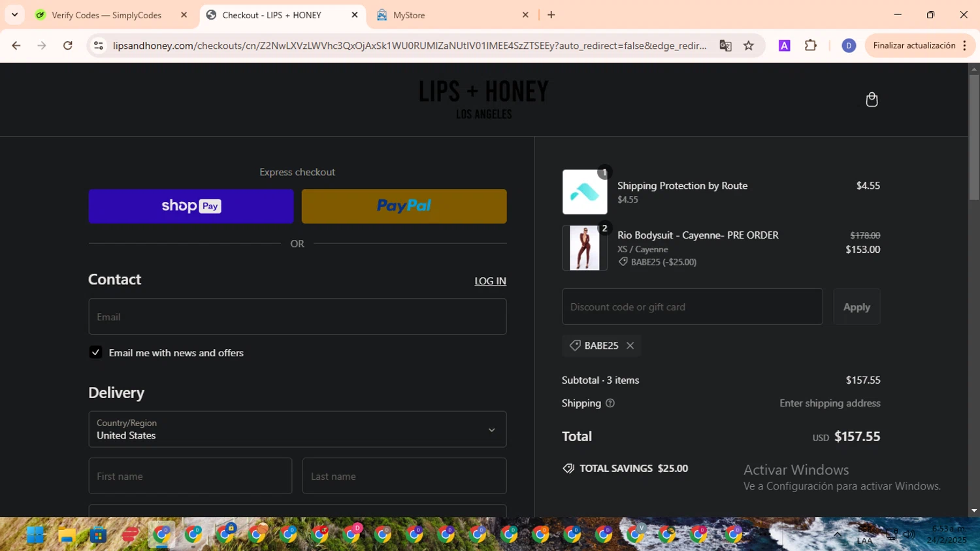This screenshot has height=551, width=980.
Task: Focus the Last name field
Action: coord(404,476)
